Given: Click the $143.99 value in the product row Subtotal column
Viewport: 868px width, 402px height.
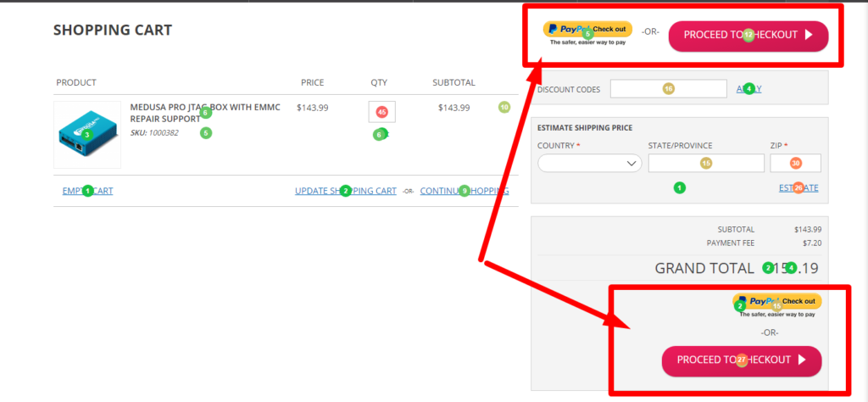Looking at the screenshot, I should 454,108.
